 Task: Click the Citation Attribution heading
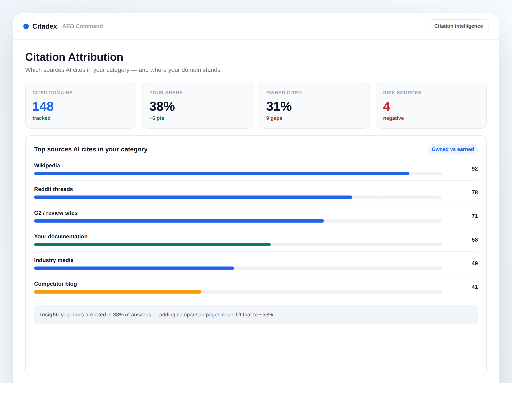click(74, 57)
